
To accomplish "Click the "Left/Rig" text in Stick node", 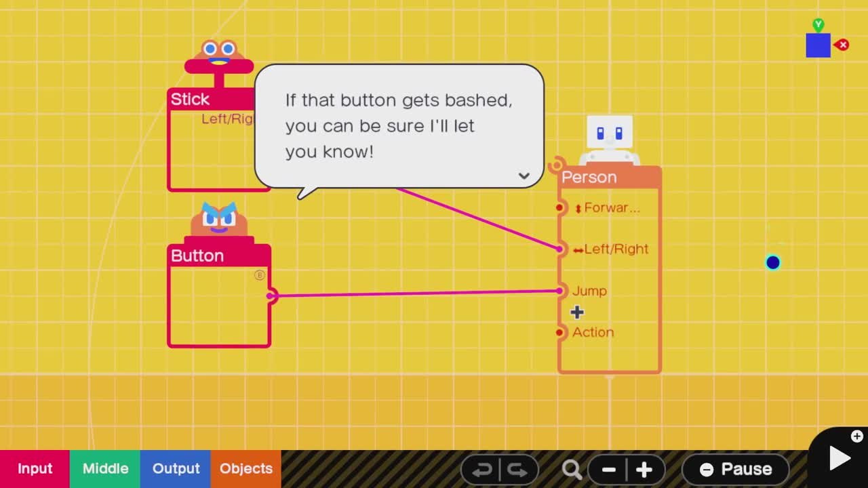I will (227, 119).
